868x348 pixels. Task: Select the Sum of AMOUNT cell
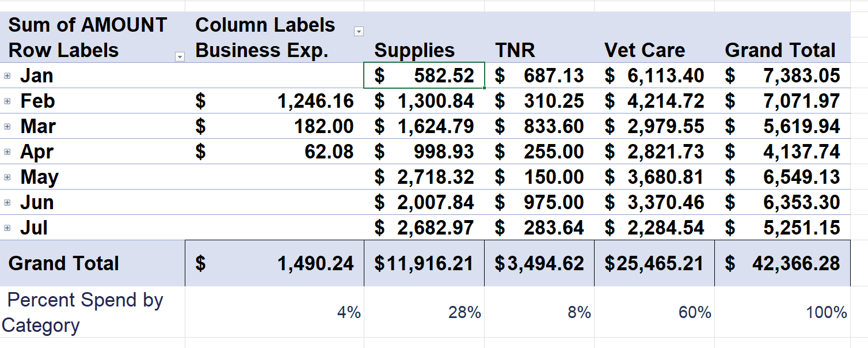[87, 25]
